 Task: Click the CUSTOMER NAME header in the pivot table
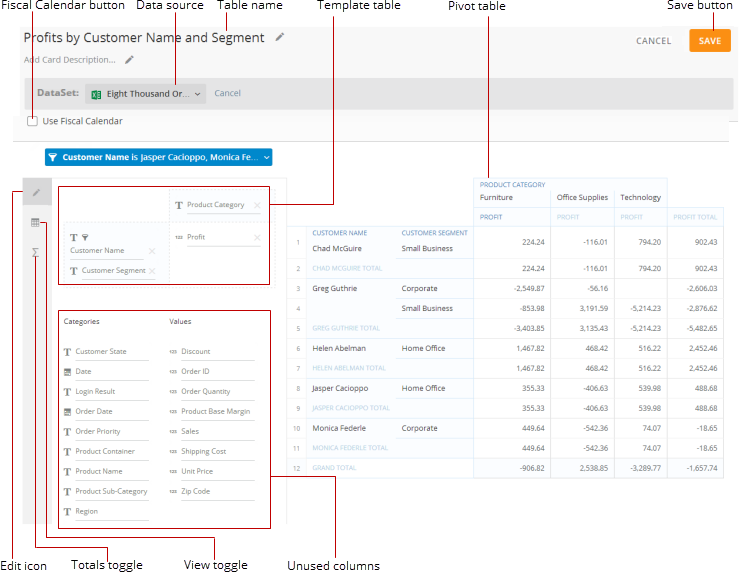pos(339,233)
